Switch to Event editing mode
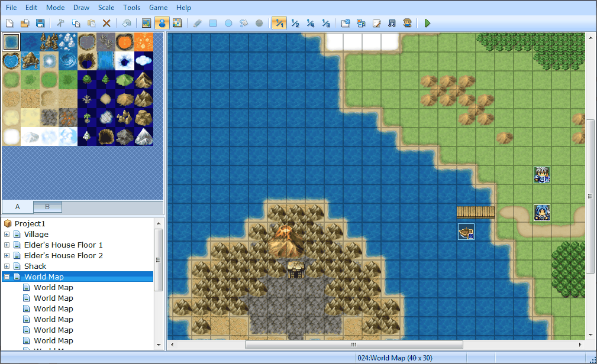This screenshot has width=597, height=364. 162,23
